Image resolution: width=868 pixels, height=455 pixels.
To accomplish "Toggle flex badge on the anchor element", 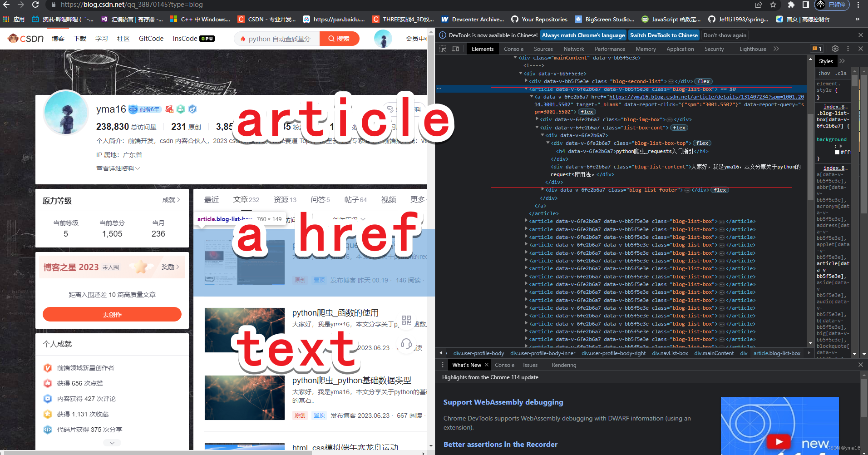I will point(587,112).
